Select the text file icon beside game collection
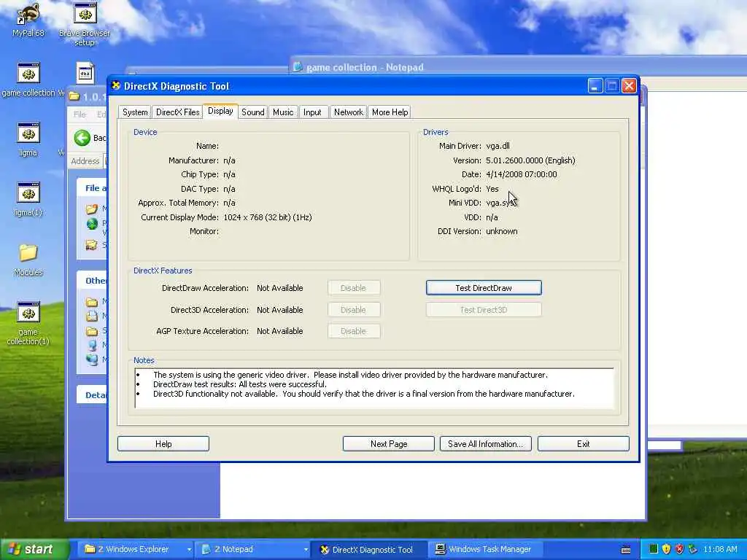Image resolution: width=747 pixels, height=560 pixels. pyautogui.click(x=85, y=74)
